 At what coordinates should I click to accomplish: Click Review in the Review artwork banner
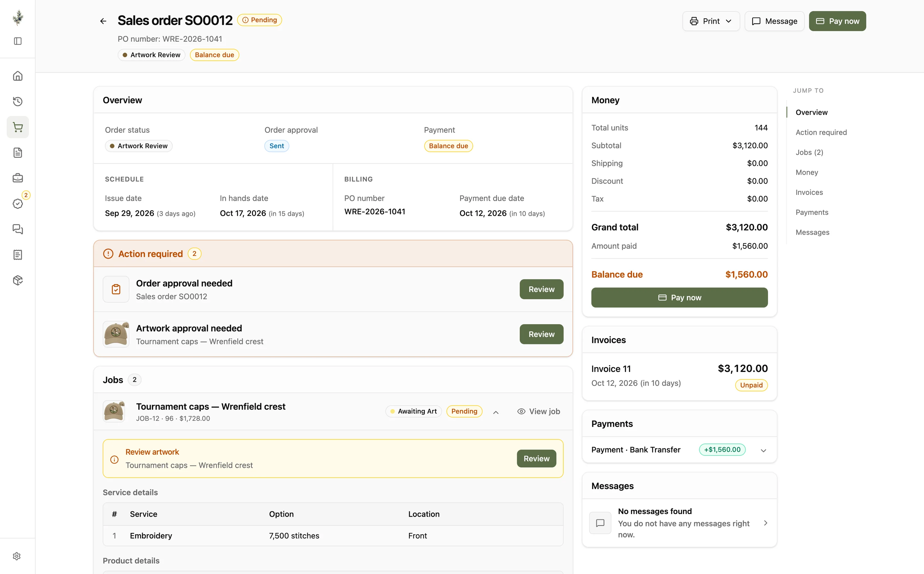(x=536, y=459)
